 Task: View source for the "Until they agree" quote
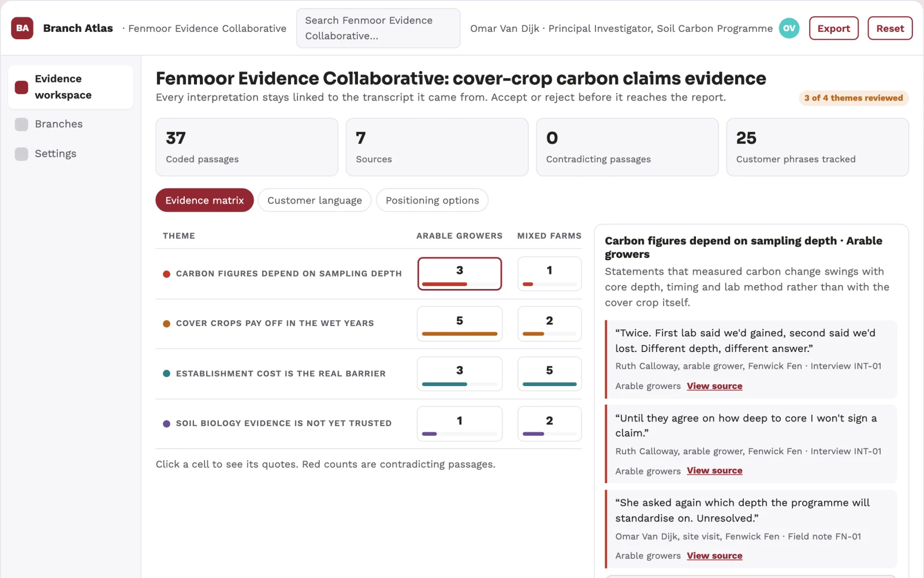pos(714,471)
